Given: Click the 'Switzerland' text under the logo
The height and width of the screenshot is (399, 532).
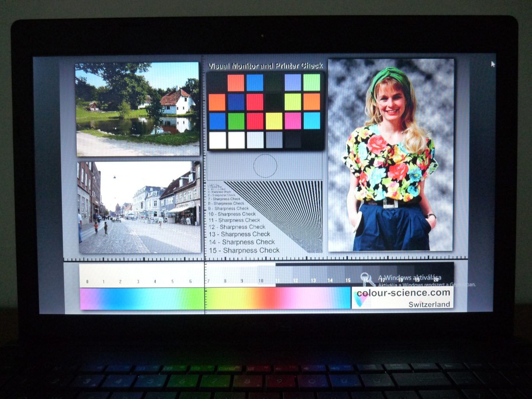Looking at the screenshot, I should pos(429,304).
